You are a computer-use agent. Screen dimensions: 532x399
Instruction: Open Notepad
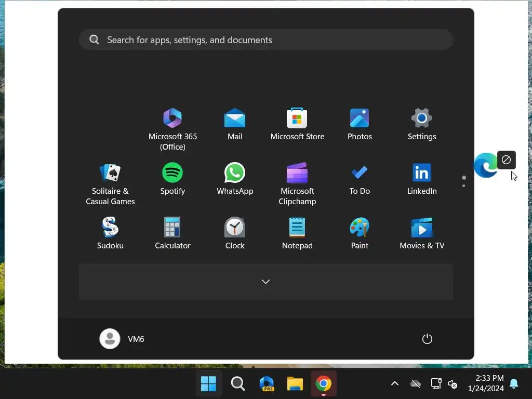(297, 233)
